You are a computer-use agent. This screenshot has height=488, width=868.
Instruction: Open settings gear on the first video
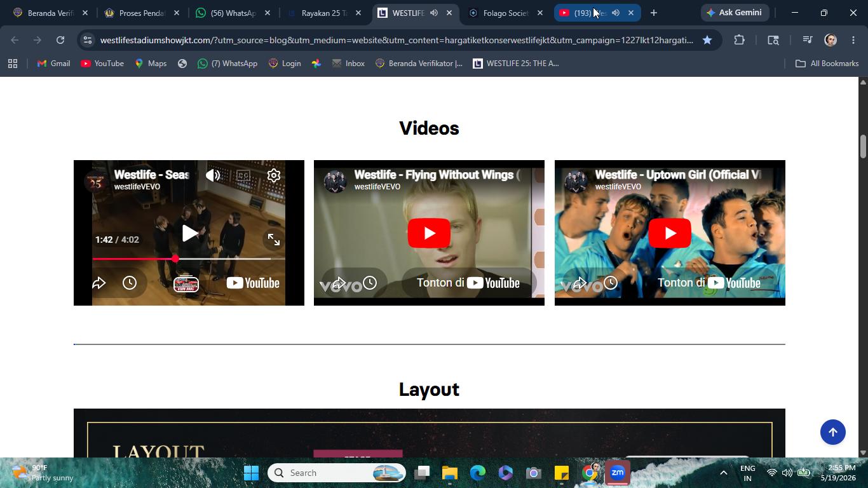point(274,175)
